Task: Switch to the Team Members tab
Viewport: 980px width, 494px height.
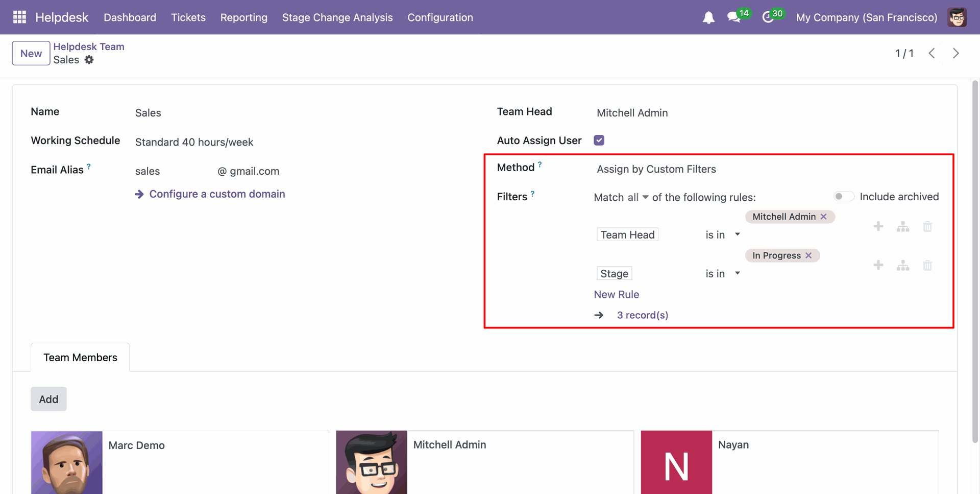Action: (x=80, y=358)
